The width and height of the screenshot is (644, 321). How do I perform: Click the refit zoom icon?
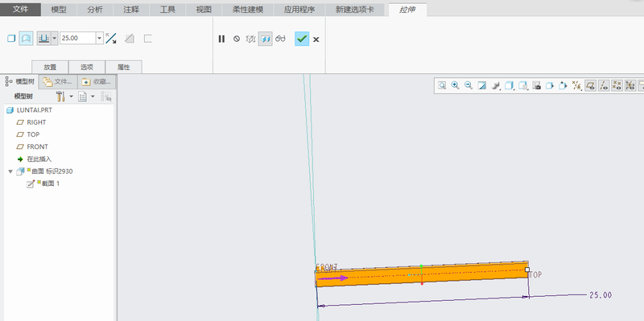tap(442, 85)
